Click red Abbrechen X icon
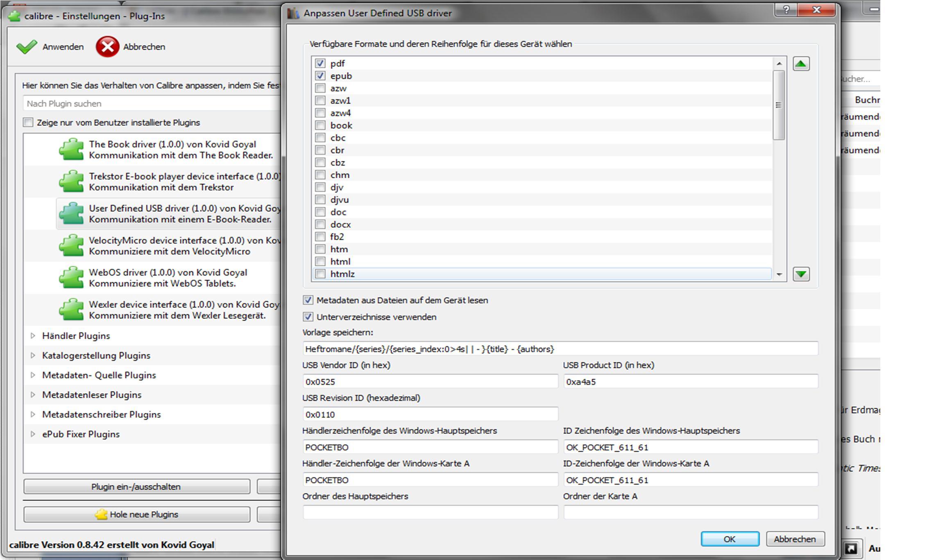 107,47
